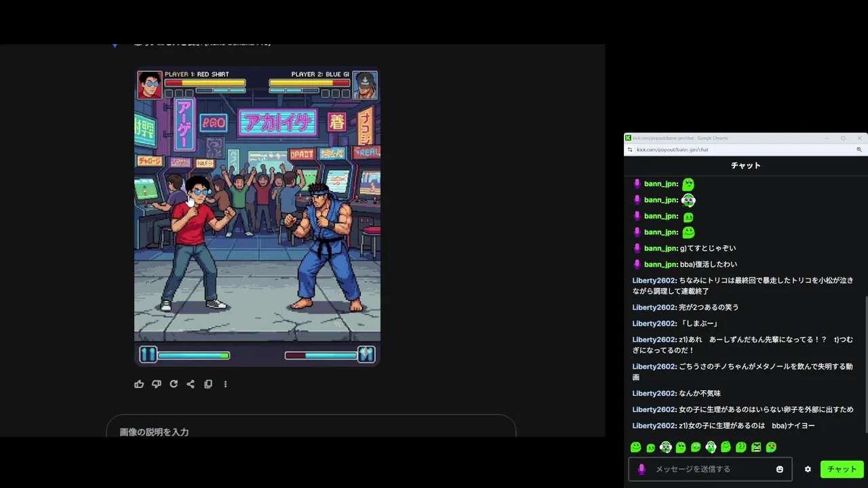Viewport: 868px width, 488px height.
Task: Click the chat window vertical scrollbar
Action: [x=866, y=363]
